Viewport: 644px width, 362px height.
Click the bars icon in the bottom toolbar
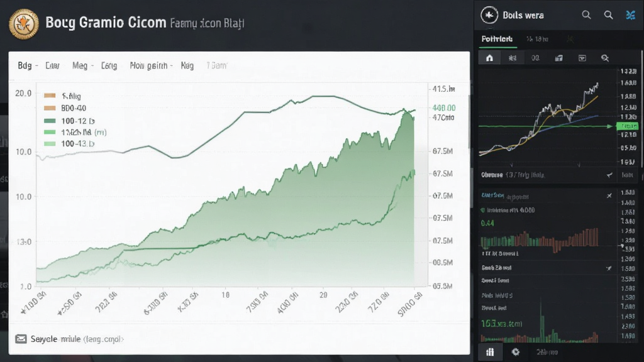[490, 352]
